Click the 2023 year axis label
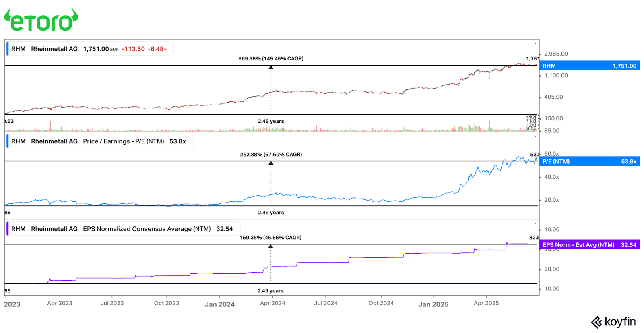The image size is (644, 333). (x=12, y=304)
